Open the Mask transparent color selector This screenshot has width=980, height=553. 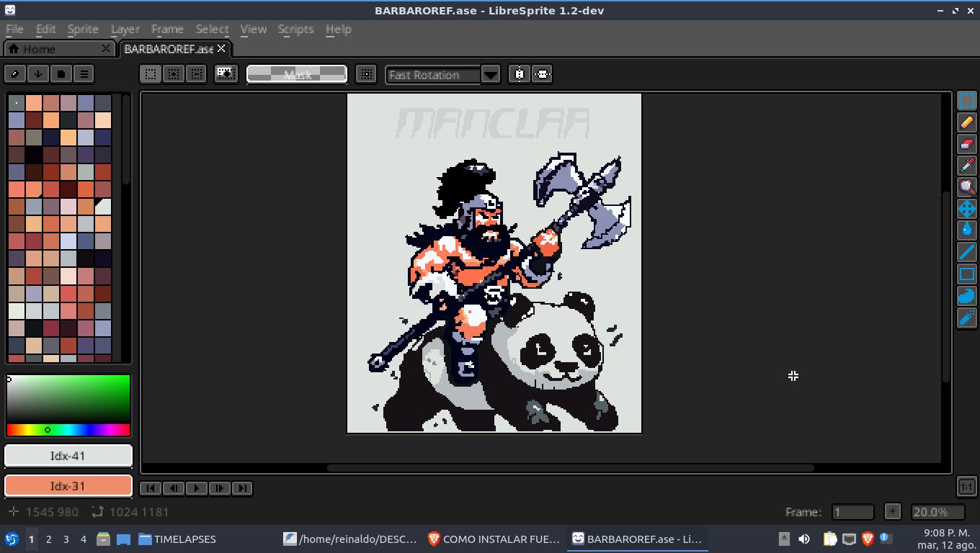(297, 74)
